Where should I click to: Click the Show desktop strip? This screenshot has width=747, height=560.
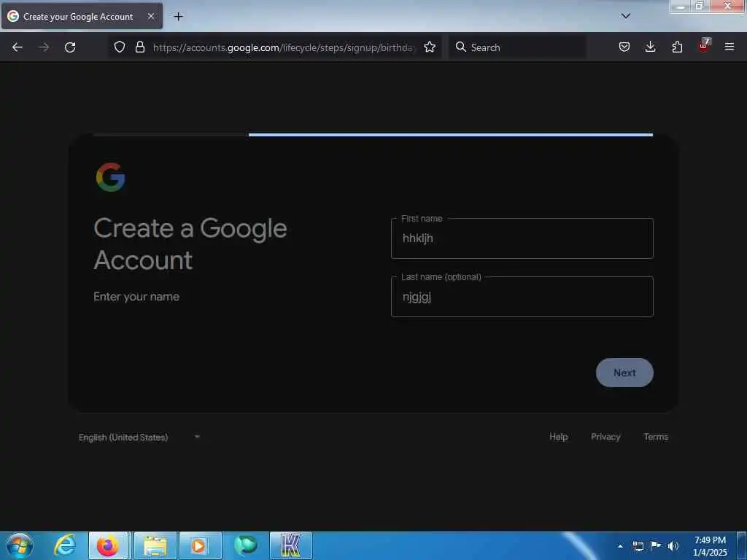click(x=742, y=546)
